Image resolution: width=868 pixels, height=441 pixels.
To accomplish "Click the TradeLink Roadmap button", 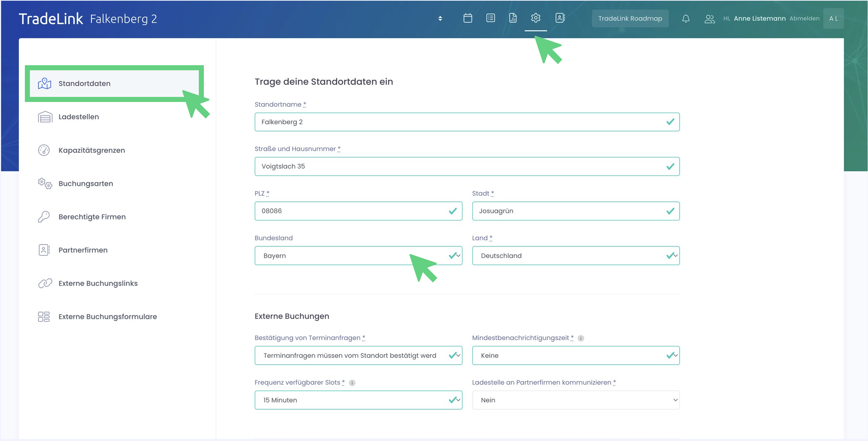I will click(x=630, y=18).
